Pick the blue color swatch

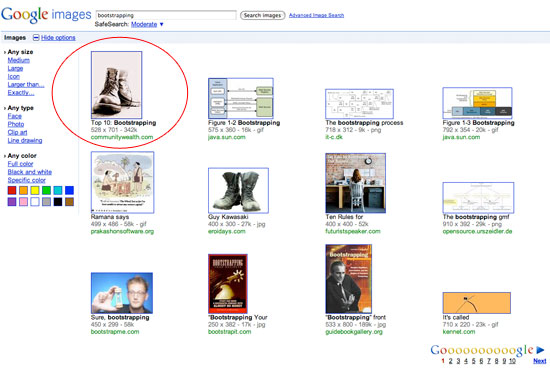(69, 190)
